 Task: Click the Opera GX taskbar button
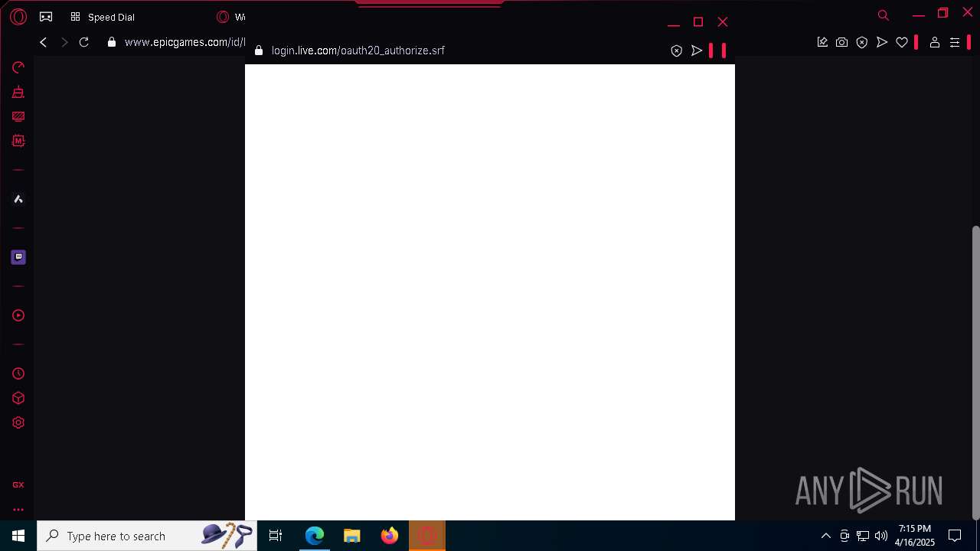427,536
